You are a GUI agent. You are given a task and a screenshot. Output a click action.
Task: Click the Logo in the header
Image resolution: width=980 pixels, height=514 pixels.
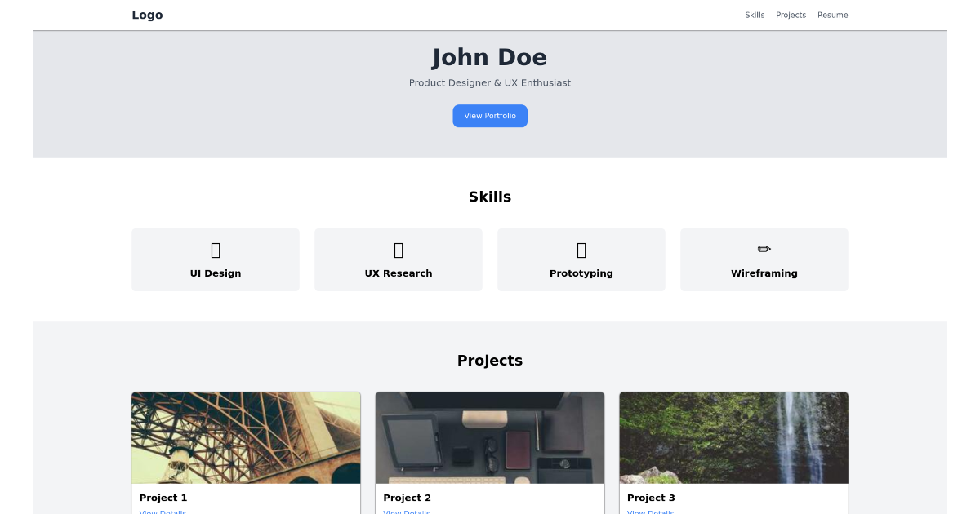[x=147, y=14]
